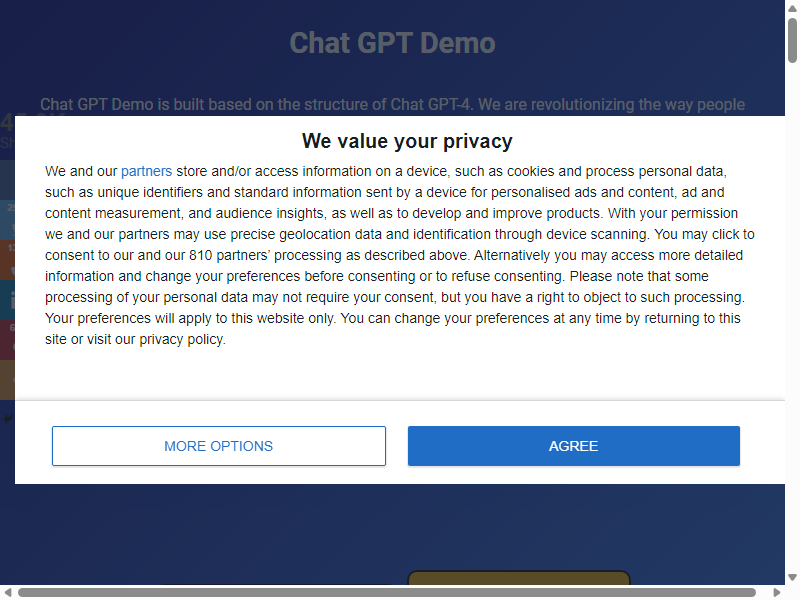
Task: Click the dimmed Facebook share strip
Action: point(7,180)
